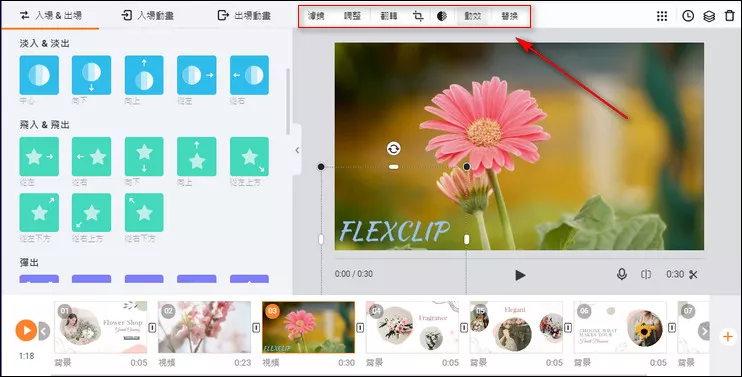Apply the fade 從左 effect
742x377 pixels.
tap(196, 75)
